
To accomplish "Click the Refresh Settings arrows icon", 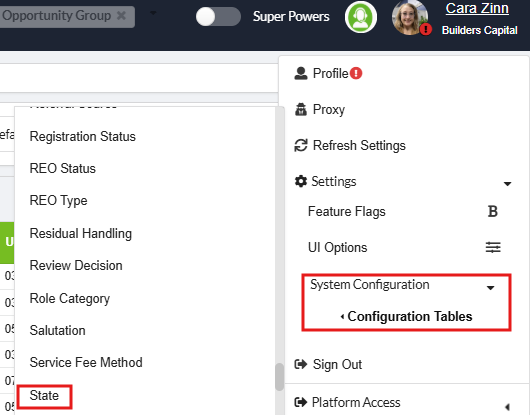I will pyautogui.click(x=300, y=146).
